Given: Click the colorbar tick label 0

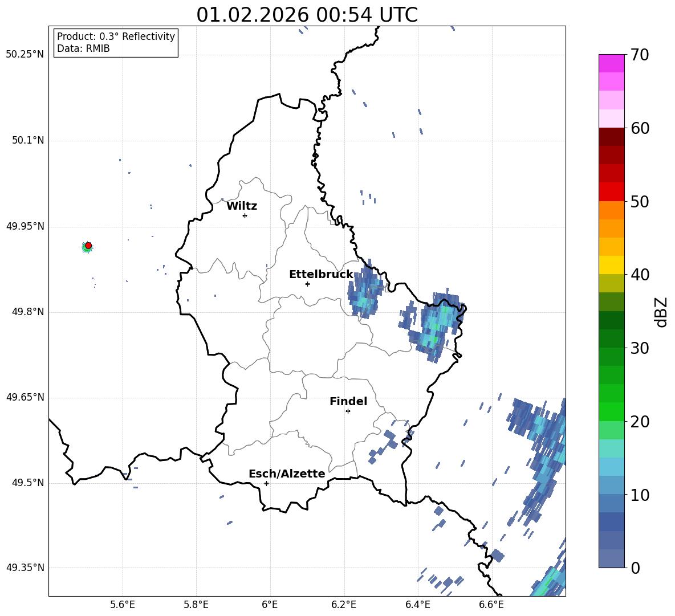Looking at the screenshot, I should [x=635, y=568].
